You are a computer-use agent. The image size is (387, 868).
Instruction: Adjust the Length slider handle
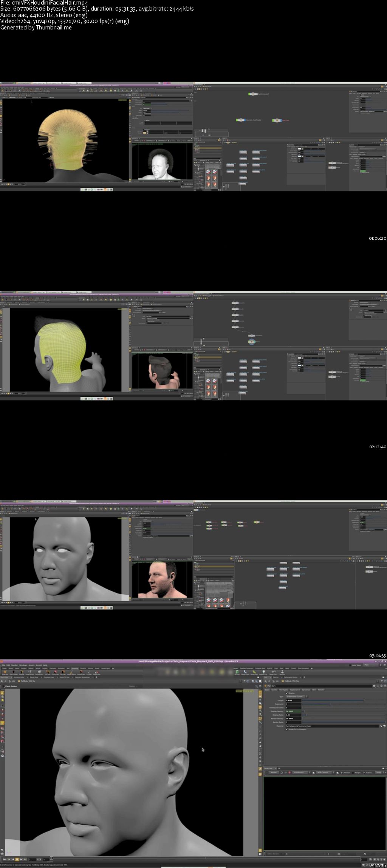click(364, 700)
